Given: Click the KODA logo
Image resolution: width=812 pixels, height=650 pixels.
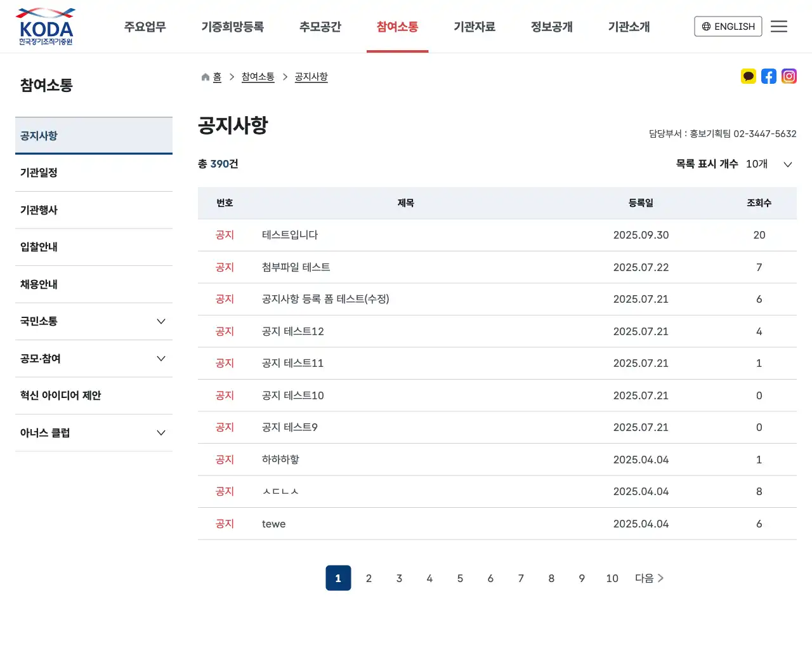Looking at the screenshot, I should point(44,26).
